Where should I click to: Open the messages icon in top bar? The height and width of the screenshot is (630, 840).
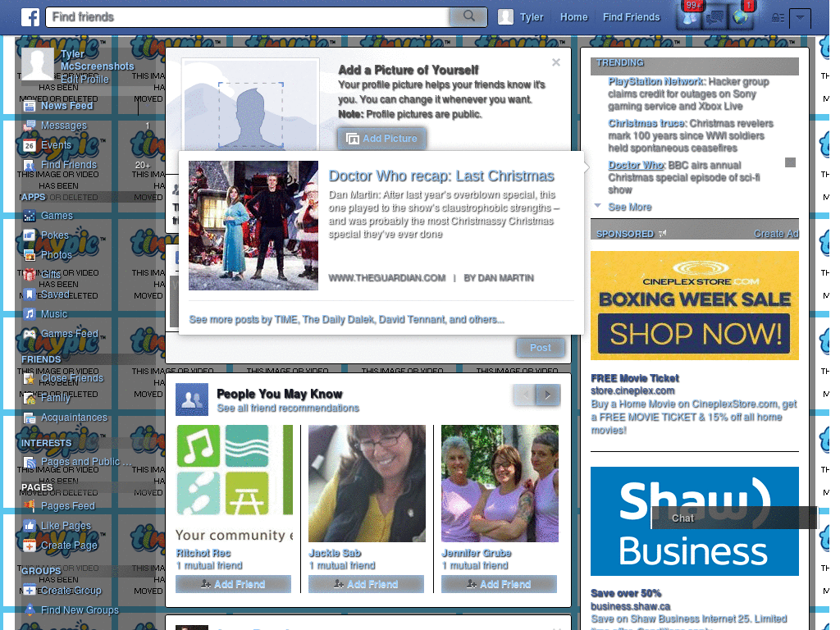(x=714, y=18)
